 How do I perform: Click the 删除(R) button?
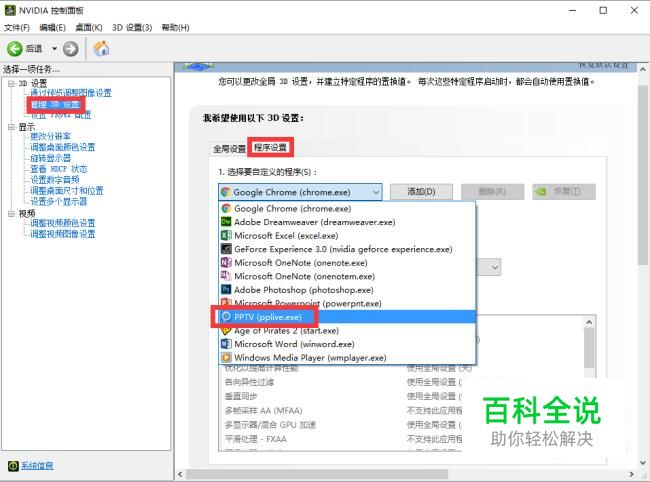click(492, 192)
